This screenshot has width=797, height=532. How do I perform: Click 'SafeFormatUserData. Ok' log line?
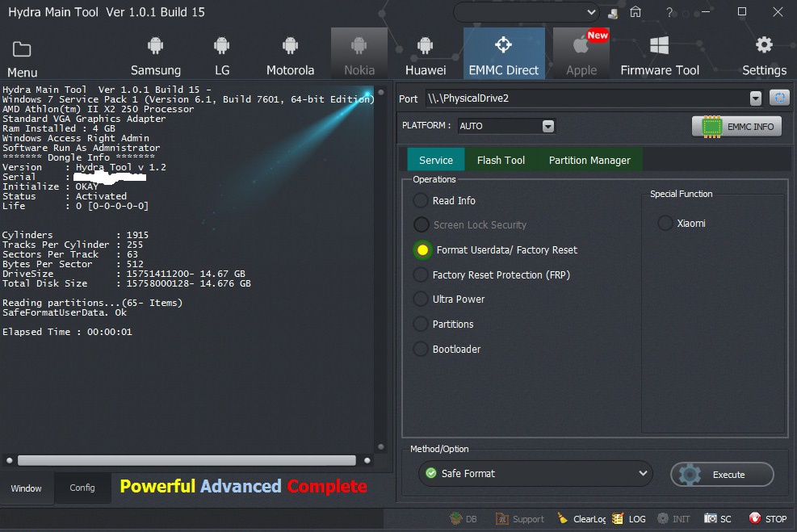pyautogui.click(x=65, y=312)
